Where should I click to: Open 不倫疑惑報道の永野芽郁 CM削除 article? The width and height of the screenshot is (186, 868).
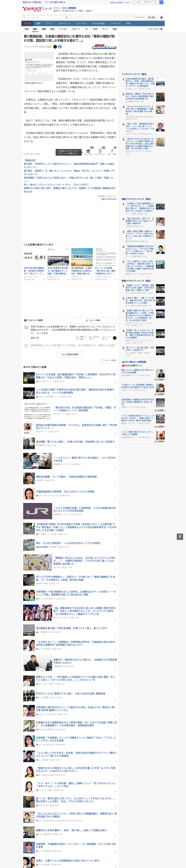(65, 491)
